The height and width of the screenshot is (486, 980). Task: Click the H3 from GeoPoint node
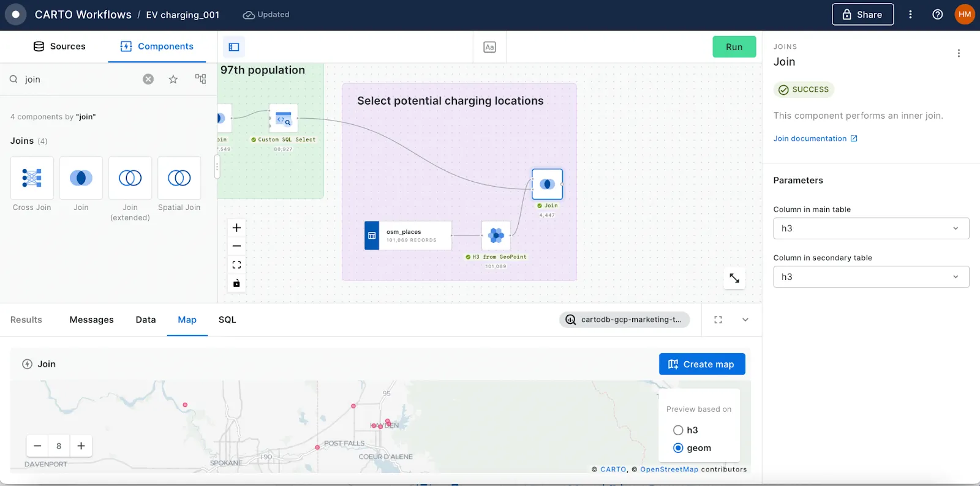tap(496, 235)
